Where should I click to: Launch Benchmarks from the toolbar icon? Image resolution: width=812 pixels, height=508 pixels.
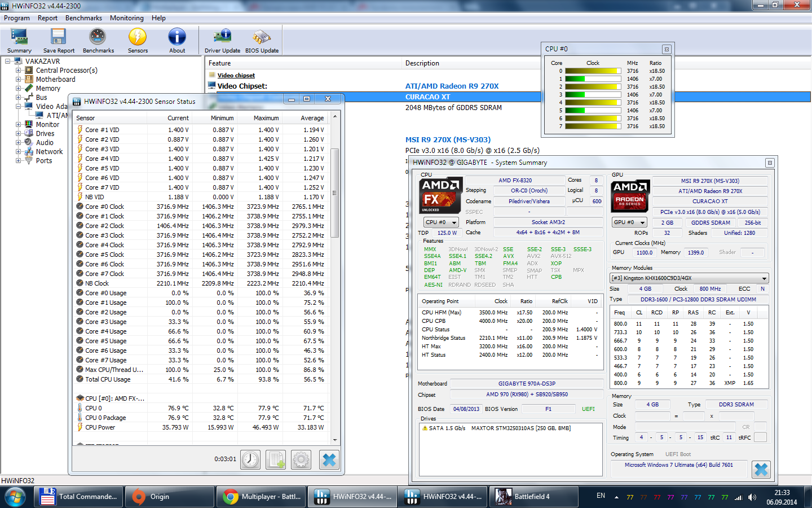coord(98,41)
